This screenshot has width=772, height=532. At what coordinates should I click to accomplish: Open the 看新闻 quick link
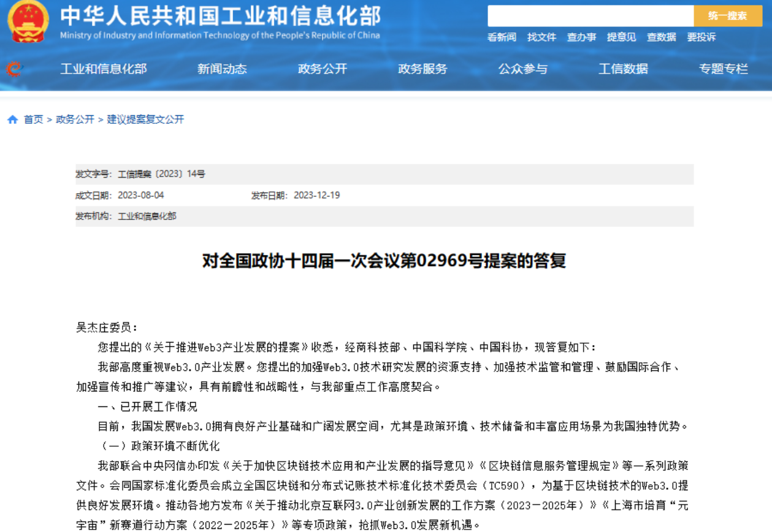(x=502, y=37)
